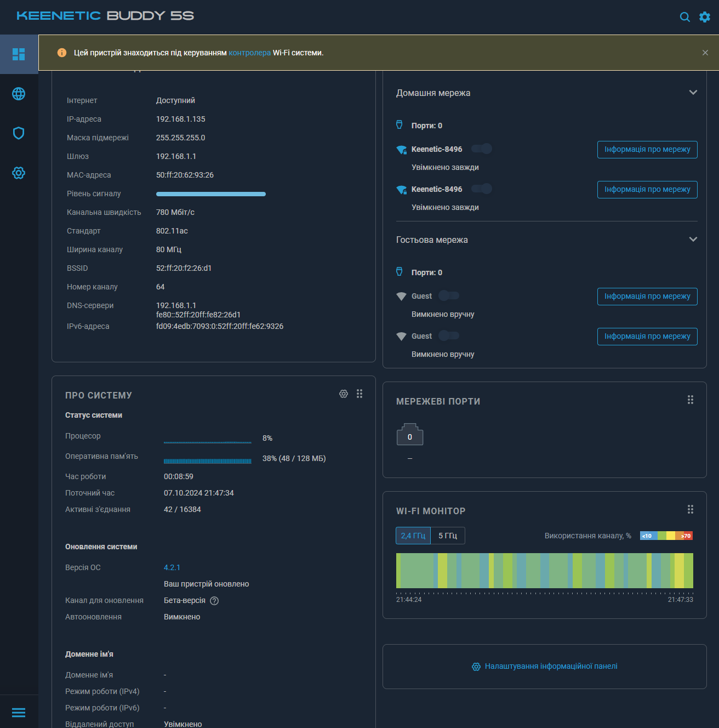Open the shield security section in sidebar
Image resolution: width=719 pixels, height=728 pixels.
[x=19, y=133]
